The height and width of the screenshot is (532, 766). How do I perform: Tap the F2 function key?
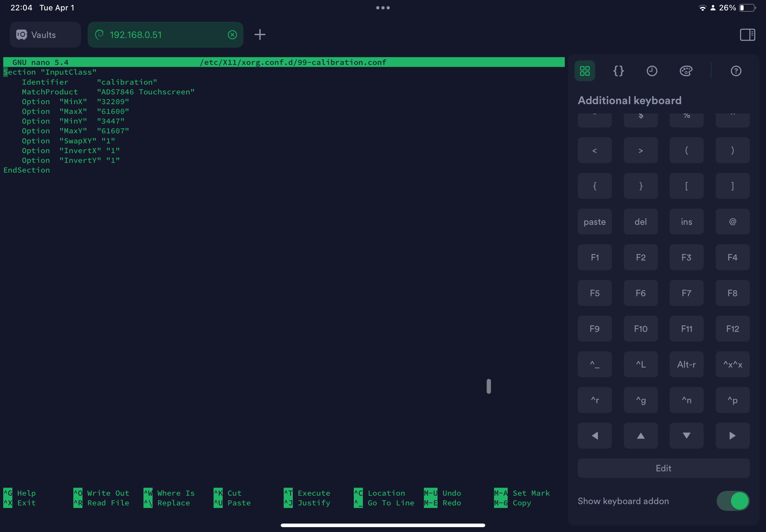click(641, 257)
